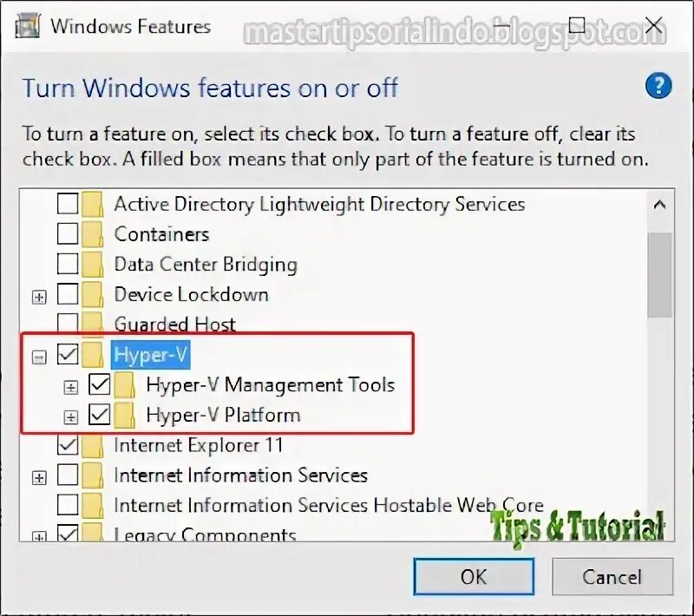Viewport: 694px width, 616px height.
Task: Expand the Device Lockdown node
Action: 39,297
